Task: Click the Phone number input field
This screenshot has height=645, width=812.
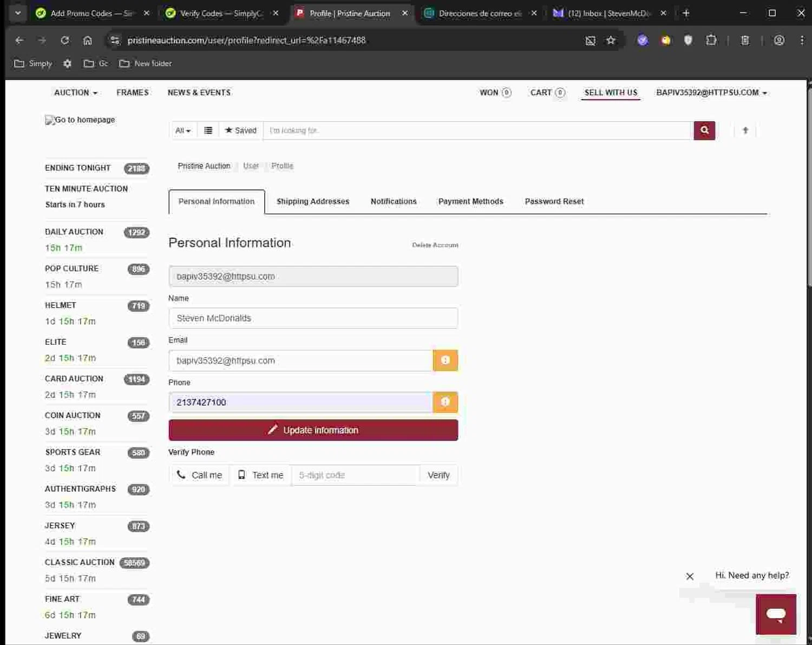Action: coord(300,402)
